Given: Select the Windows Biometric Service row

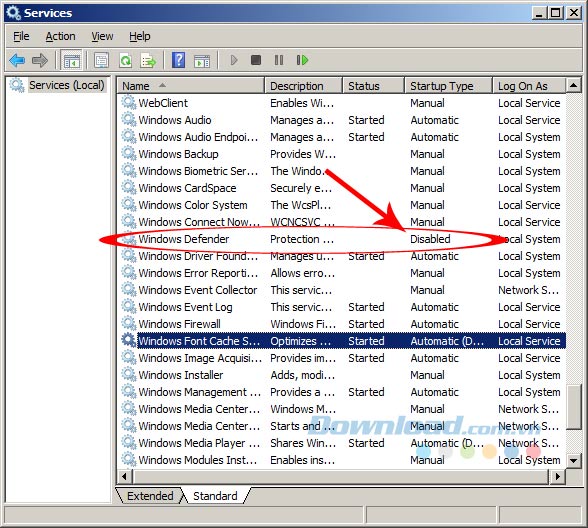Looking at the screenshot, I should point(341,171).
